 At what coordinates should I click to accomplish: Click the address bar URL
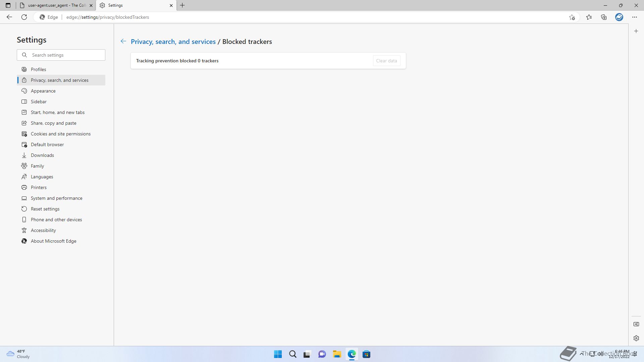(108, 17)
